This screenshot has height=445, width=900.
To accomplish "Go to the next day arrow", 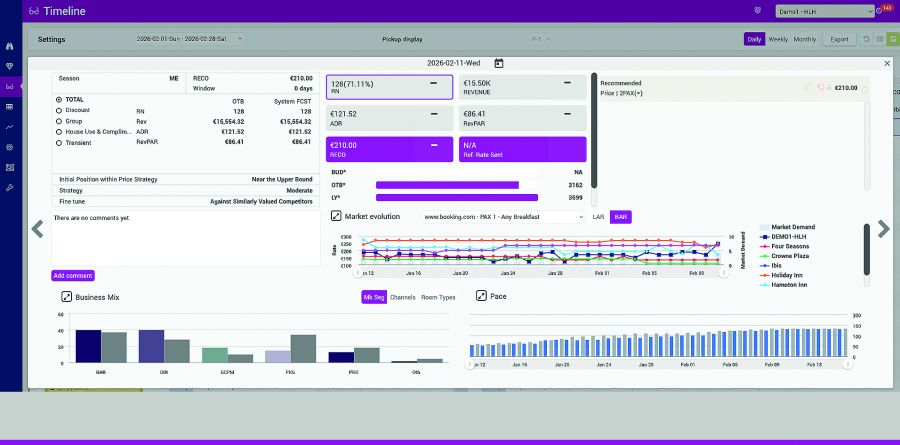I will pyautogui.click(x=883, y=229).
